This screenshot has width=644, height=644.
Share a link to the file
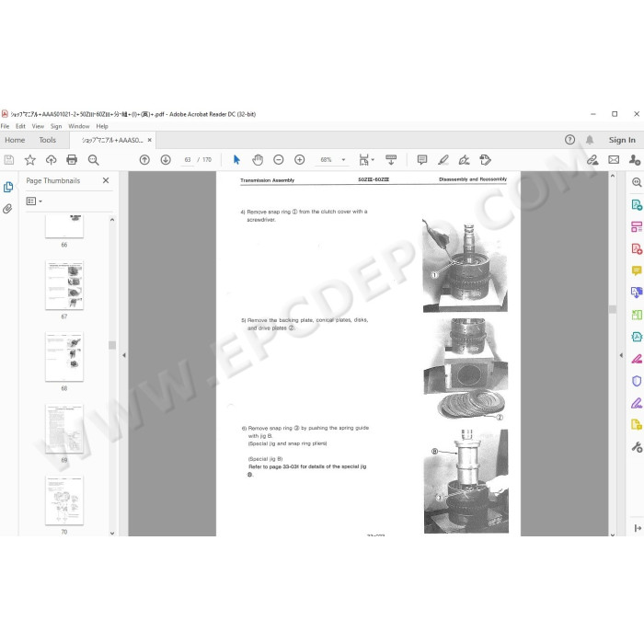point(592,160)
